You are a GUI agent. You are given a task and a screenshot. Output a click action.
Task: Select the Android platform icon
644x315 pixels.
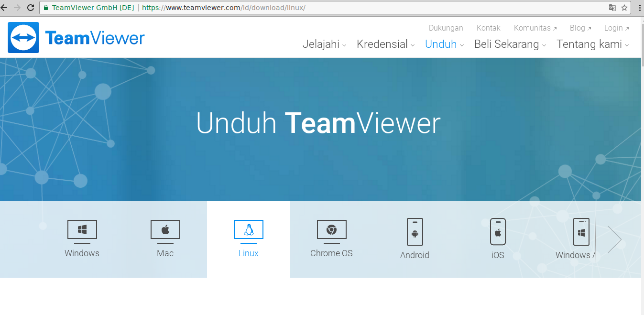tap(415, 232)
